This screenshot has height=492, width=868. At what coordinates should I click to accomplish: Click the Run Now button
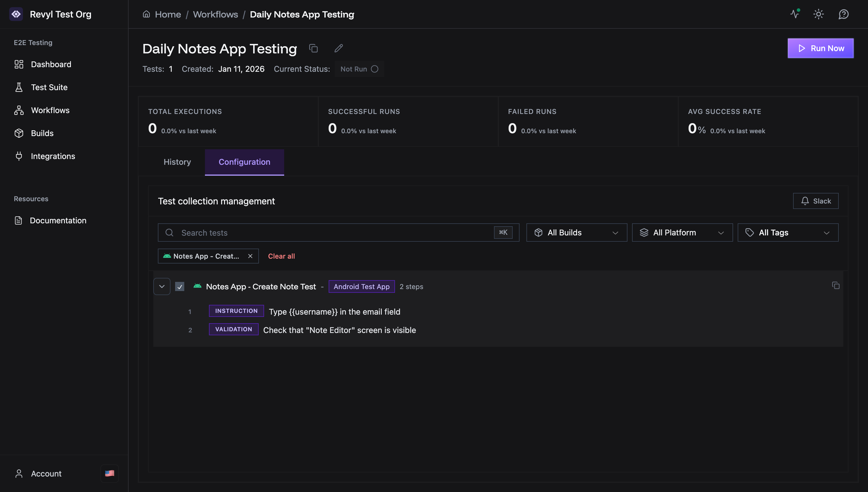[x=820, y=48]
